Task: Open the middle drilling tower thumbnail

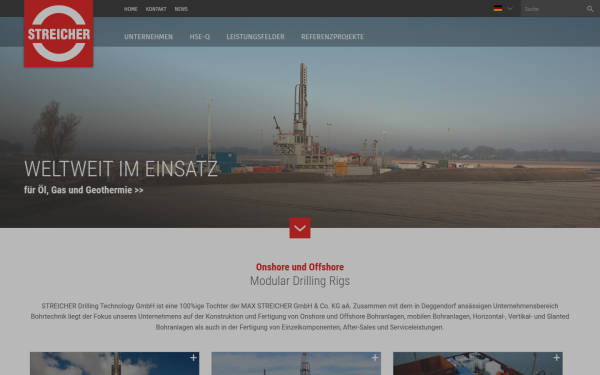Action: click(x=296, y=364)
